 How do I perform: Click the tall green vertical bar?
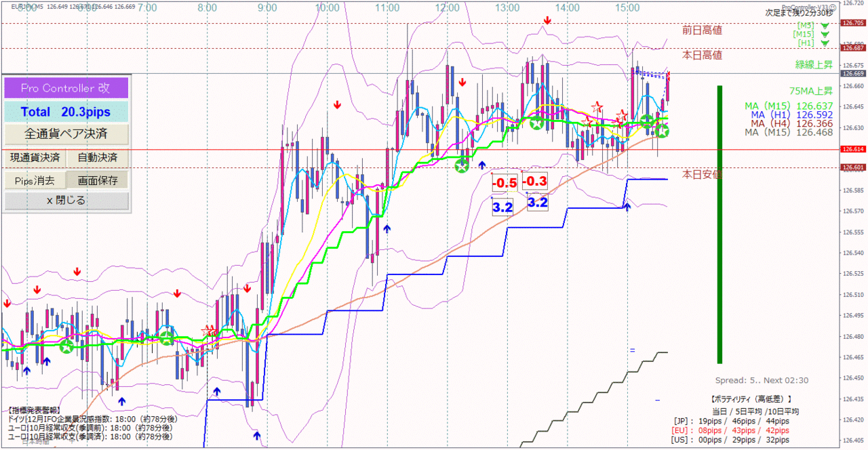719,224
